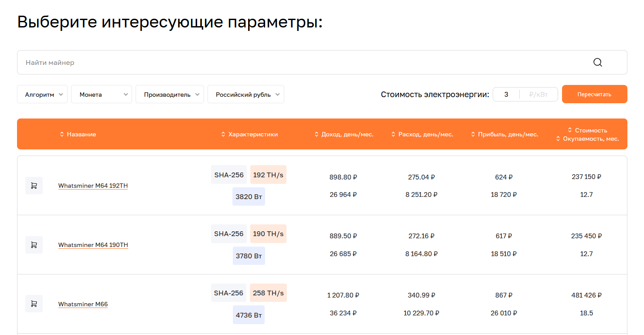Click the 624 ₽ daily profit value
644x335 pixels.
pos(504,177)
